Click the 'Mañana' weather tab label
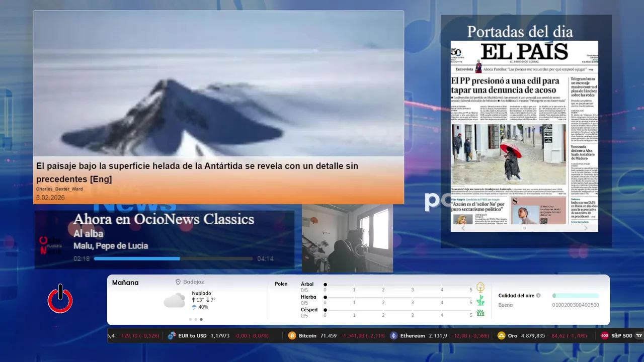Viewport: 644px width, 362px height. 125,283
